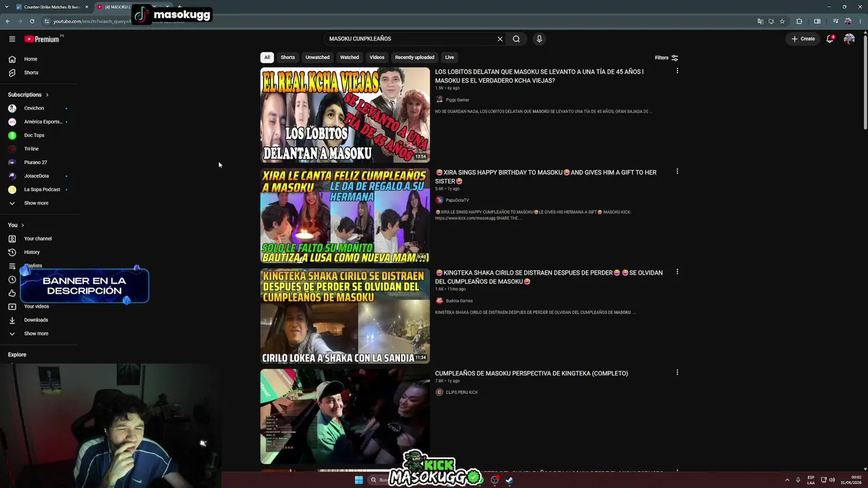This screenshot has width=868, height=488.
Task: Open the América Esports subscription
Action: 39,122
